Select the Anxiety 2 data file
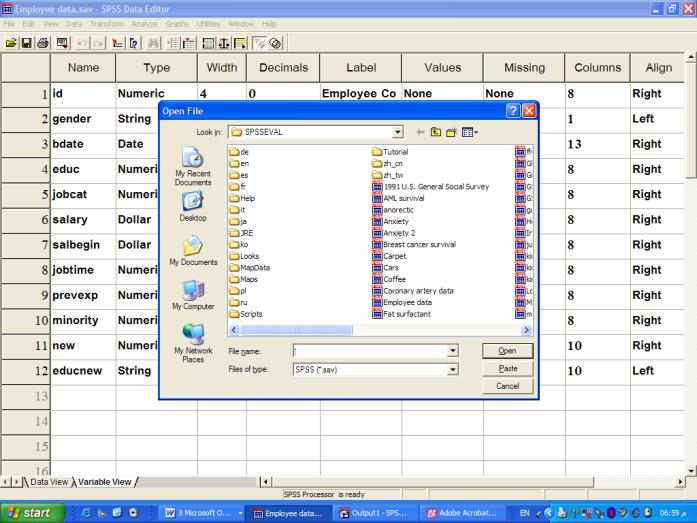Image resolution: width=697 pixels, height=523 pixels. pyautogui.click(x=394, y=233)
